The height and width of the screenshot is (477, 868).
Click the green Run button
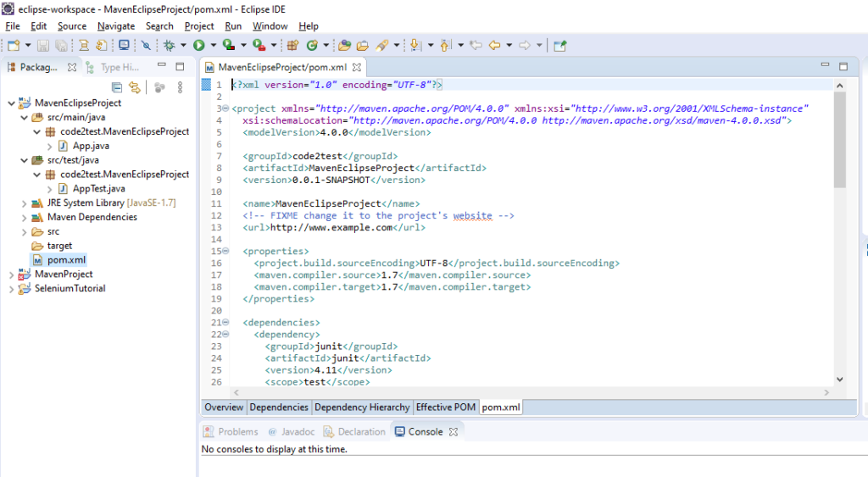[198, 46]
